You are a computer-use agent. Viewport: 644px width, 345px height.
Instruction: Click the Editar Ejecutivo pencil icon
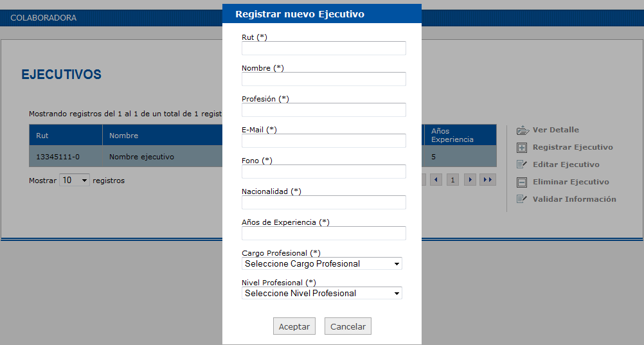coord(522,164)
